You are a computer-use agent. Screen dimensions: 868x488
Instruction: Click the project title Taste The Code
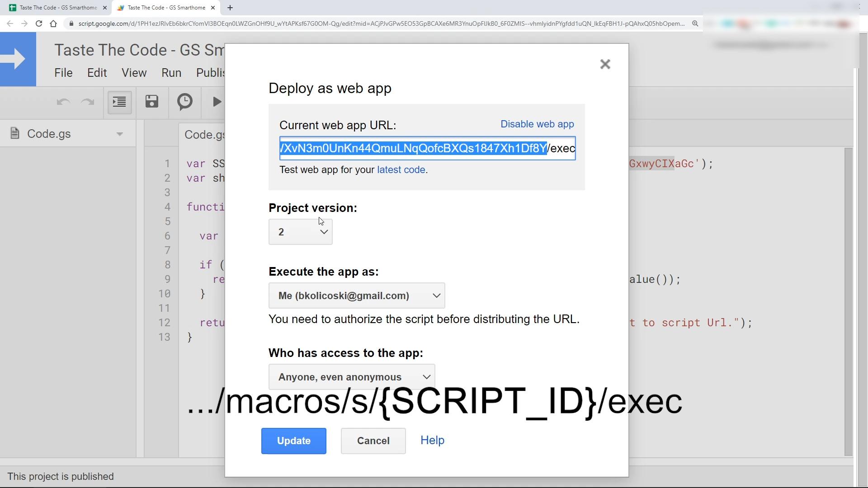click(139, 50)
